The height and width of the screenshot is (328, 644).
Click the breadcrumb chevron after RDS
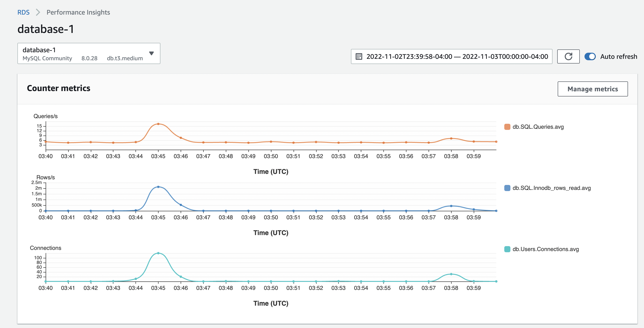38,12
